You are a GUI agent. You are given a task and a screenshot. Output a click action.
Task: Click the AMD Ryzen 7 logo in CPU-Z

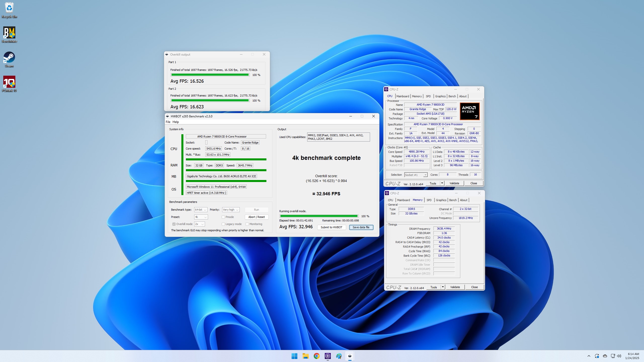pyautogui.click(x=469, y=111)
